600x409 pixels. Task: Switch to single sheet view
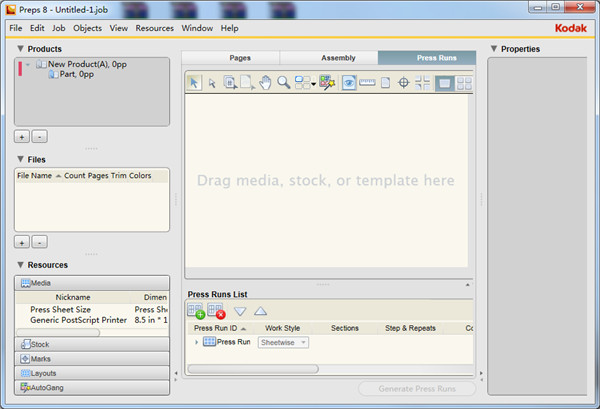[x=445, y=83]
